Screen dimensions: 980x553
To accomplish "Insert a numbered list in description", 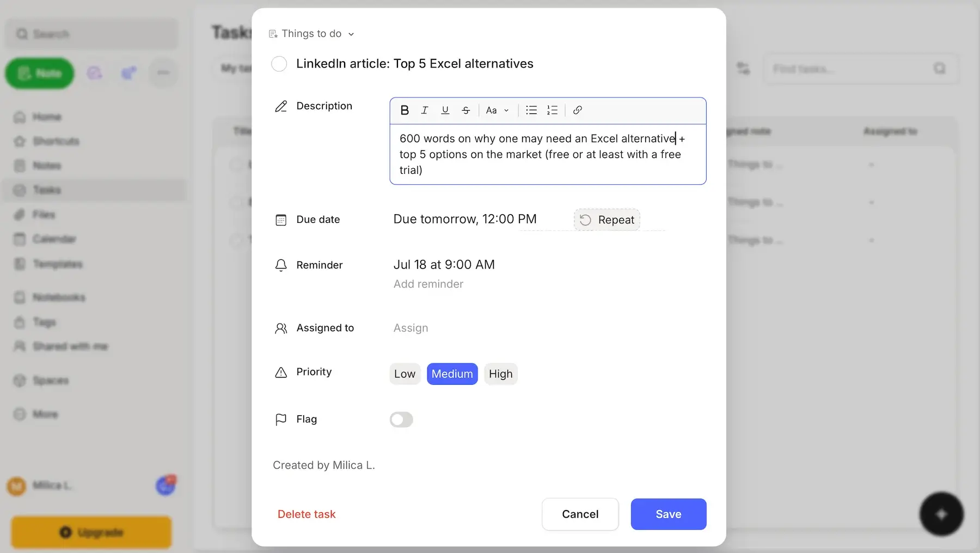I will tap(552, 110).
